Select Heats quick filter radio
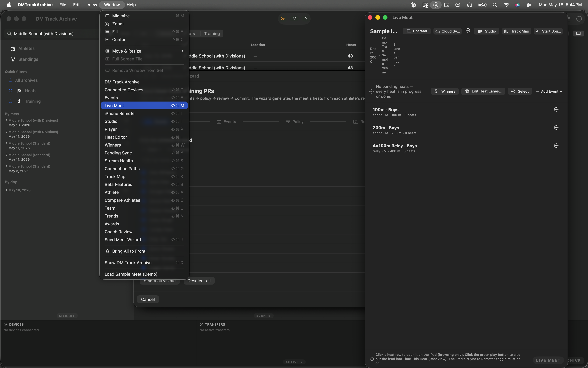This screenshot has width=588, height=368. click(x=10, y=91)
